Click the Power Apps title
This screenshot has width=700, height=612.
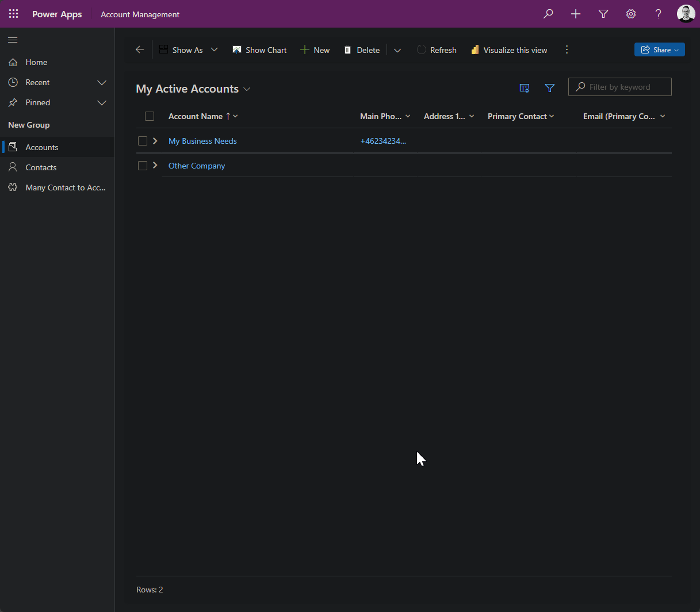pyautogui.click(x=57, y=14)
